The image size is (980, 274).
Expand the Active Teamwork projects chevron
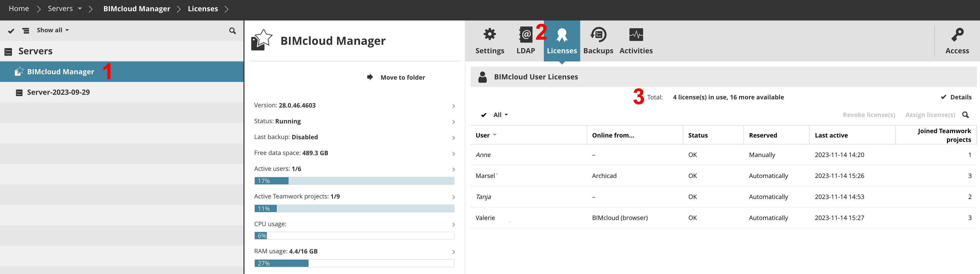[x=453, y=197]
